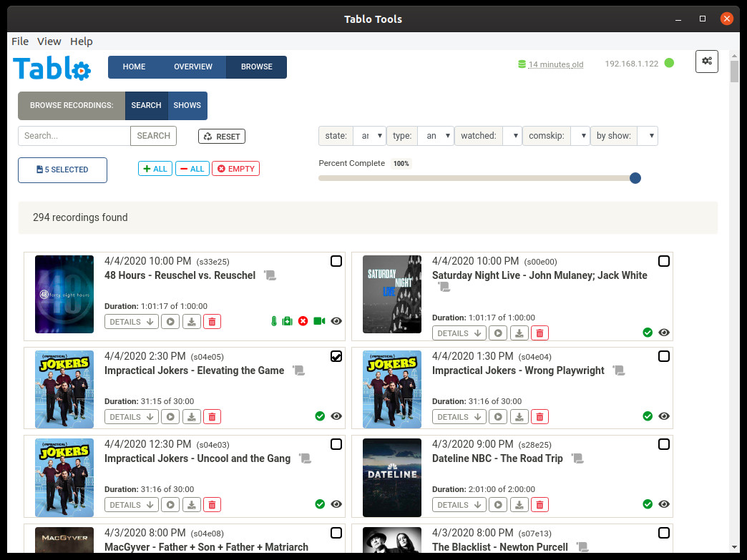Download the Elevating the Game episode
Viewport: 747px width, 560px height.
tap(191, 417)
